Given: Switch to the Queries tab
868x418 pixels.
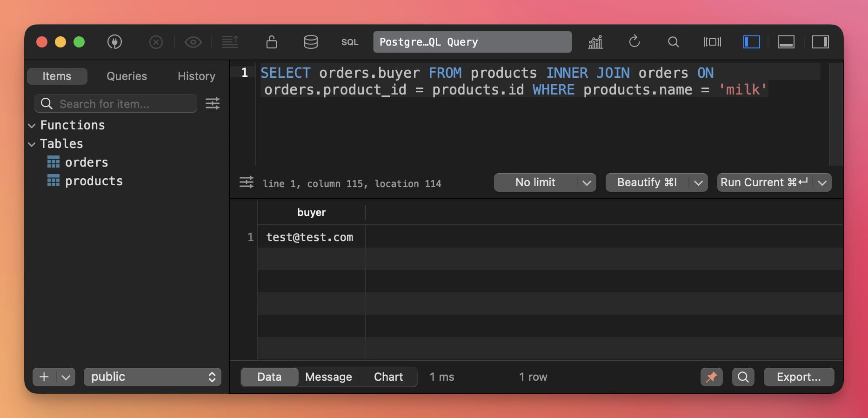Looking at the screenshot, I should point(127,76).
